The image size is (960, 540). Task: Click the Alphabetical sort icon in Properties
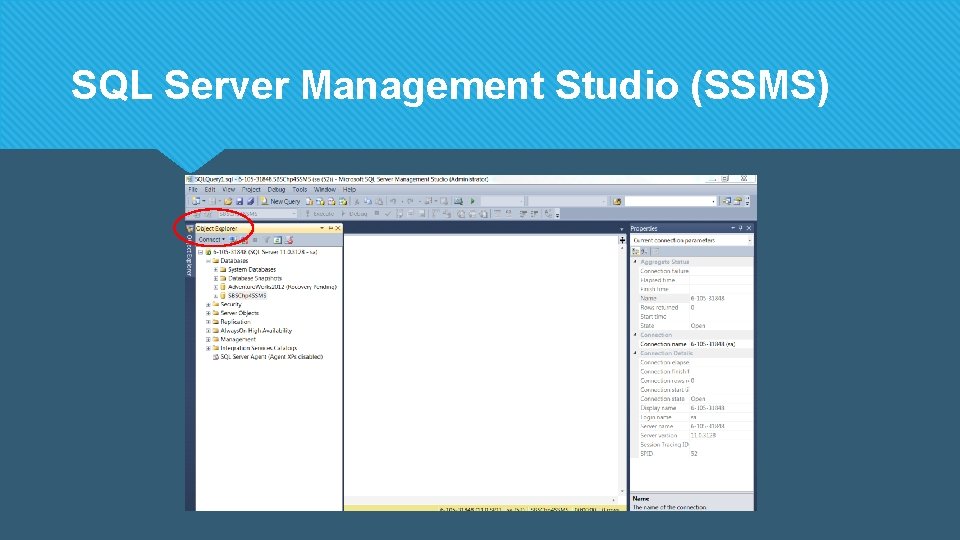coord(643,252)
